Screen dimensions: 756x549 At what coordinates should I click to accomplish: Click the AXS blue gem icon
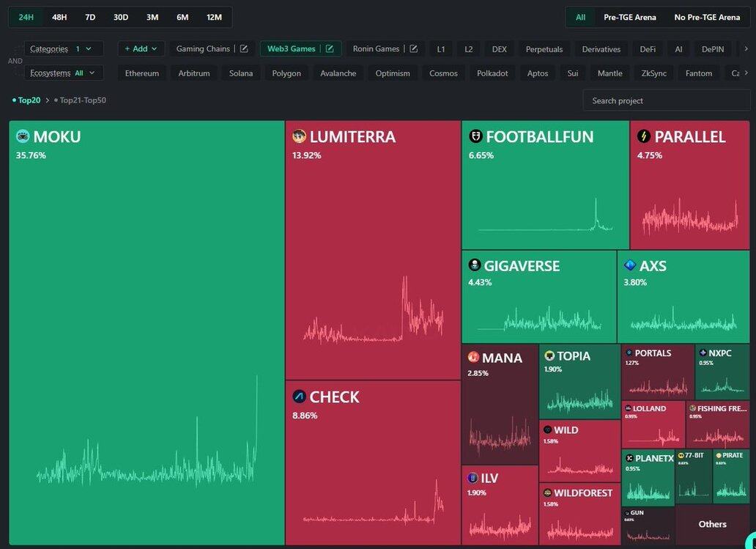[x=630, y=265]
